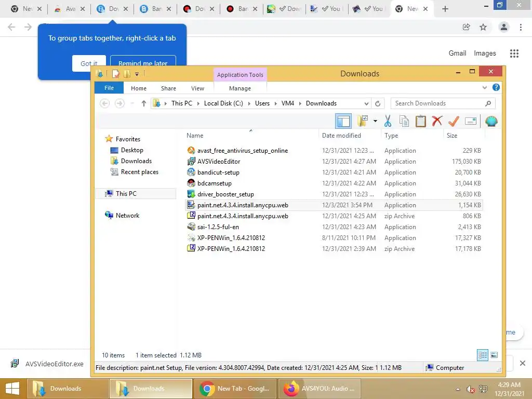Toggle the preview pane layout icon
The height and width of the screenshot is (399, 532).
[343, 121]
